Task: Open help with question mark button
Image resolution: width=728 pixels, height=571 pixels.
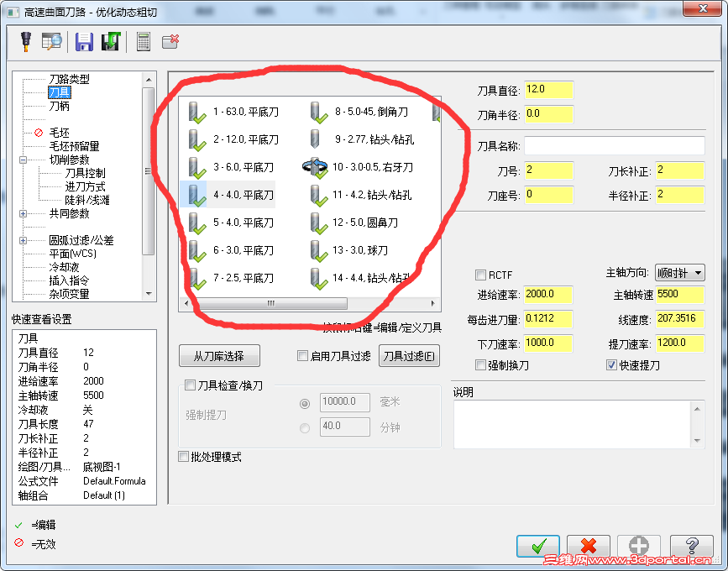Action: coord(691,546)
